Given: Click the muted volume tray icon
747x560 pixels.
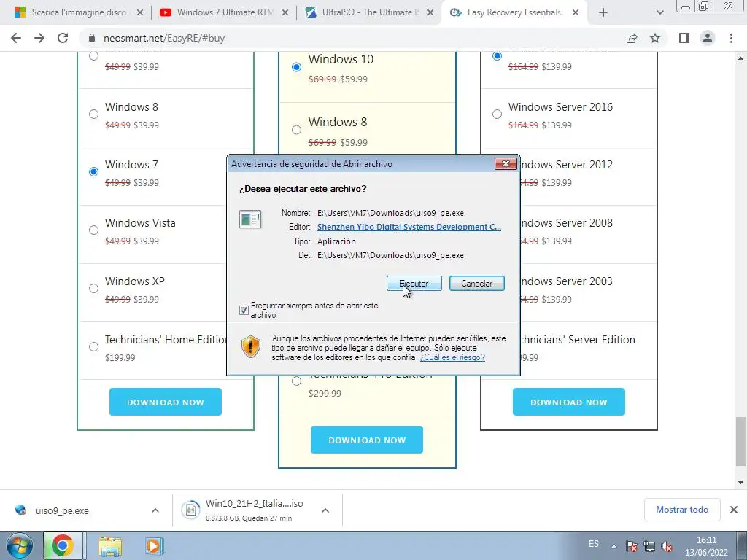Looking at the screenshot, I should (667, 546).
